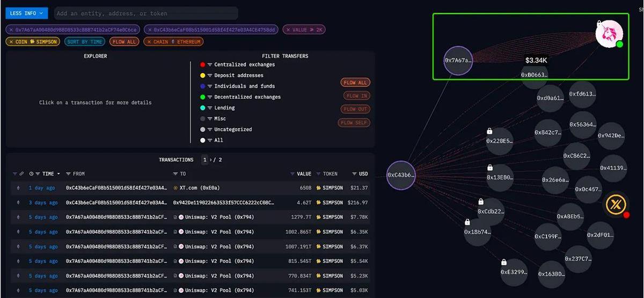Open '3 days ago' transaction link

point(43,203)
